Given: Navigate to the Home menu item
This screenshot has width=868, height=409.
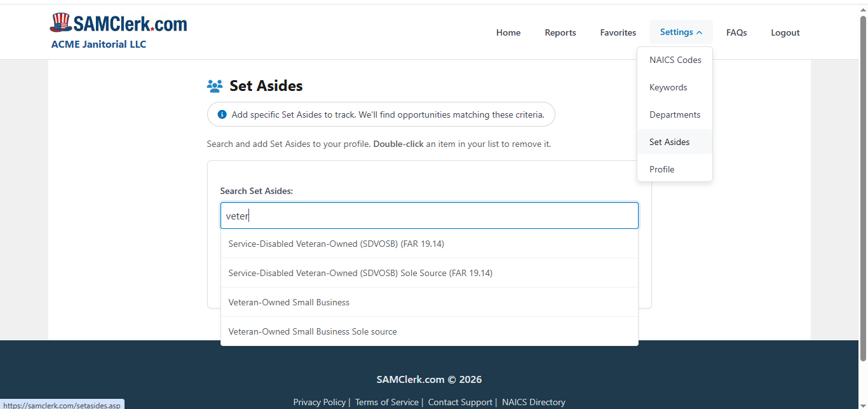Looking at the screenshot, I should 508,32.
